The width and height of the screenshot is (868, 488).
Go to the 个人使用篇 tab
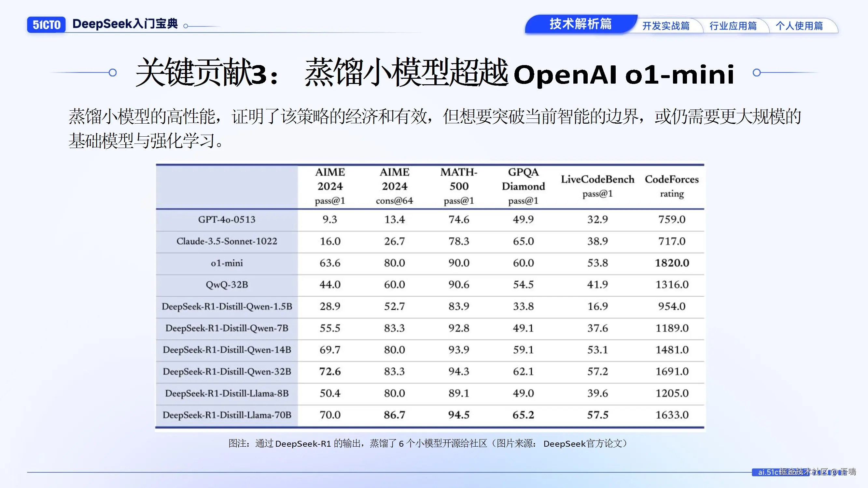pyautogui.click(x=799, y=26)
